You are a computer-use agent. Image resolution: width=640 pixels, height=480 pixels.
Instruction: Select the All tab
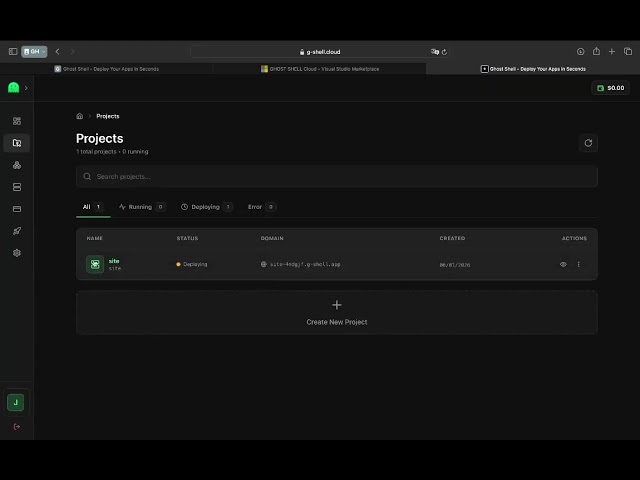(93, 207)
